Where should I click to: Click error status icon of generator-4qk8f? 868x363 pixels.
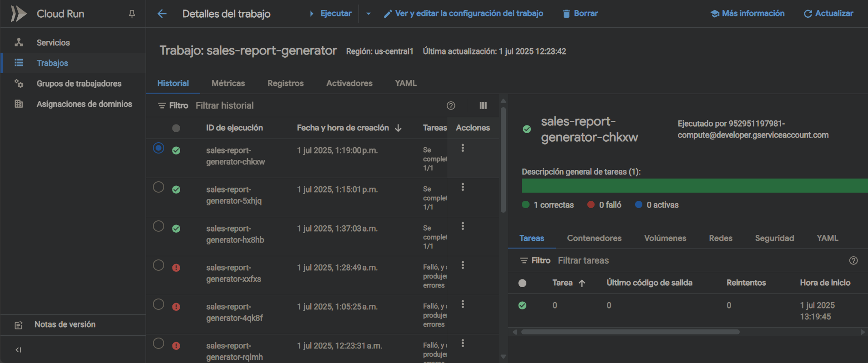pos(176,307)
